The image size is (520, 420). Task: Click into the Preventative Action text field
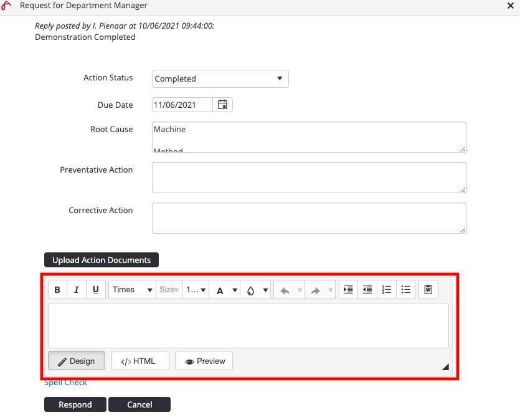tap(309, 178)
